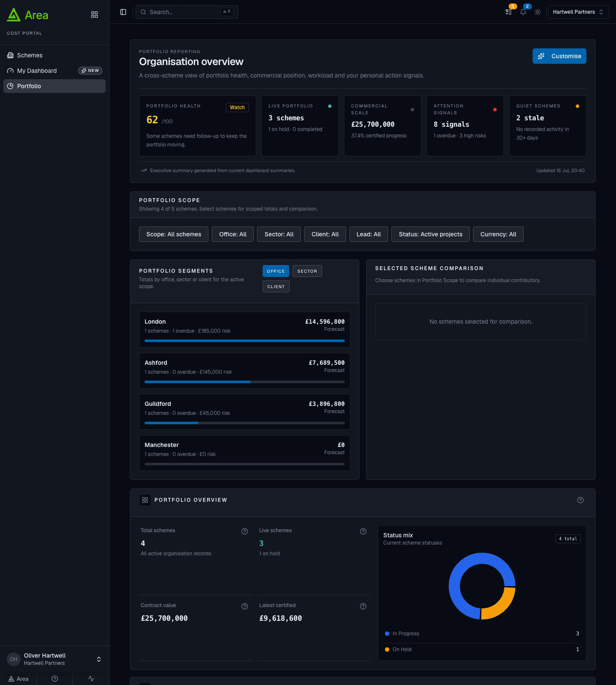The height and width of the screenshot is (685, 616).
Task: Open the London office segment card
Action: [245, 330]
